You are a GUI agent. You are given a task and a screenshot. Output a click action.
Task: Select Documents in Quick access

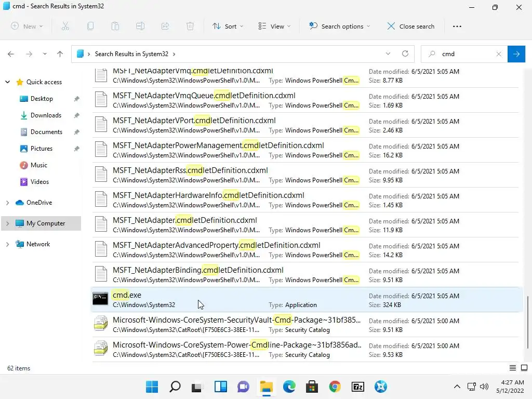tap(46, 131)
